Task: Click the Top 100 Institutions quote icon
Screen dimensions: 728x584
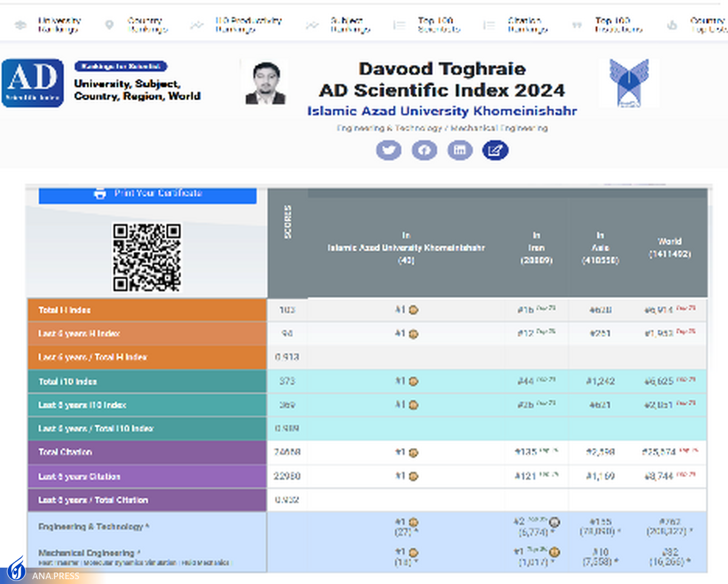Action: pos(577,25)
